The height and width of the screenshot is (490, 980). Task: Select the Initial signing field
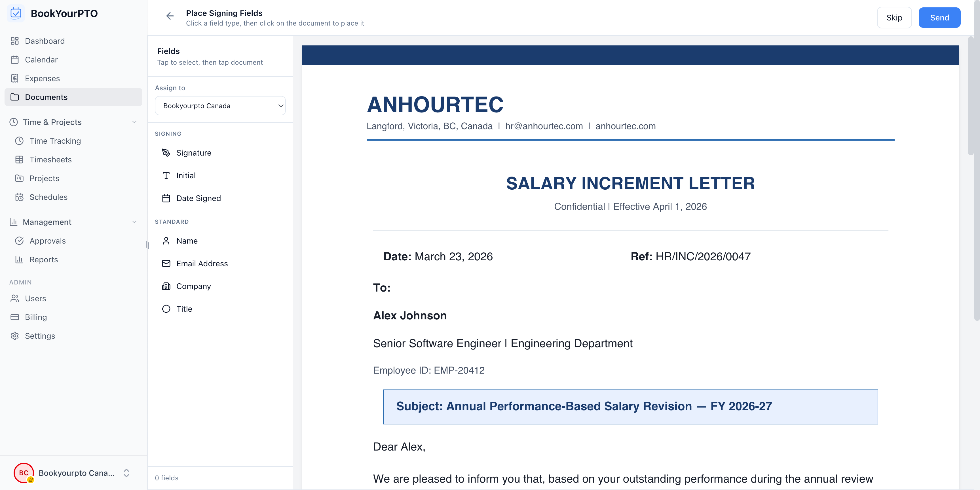click(x=186, y=175)
